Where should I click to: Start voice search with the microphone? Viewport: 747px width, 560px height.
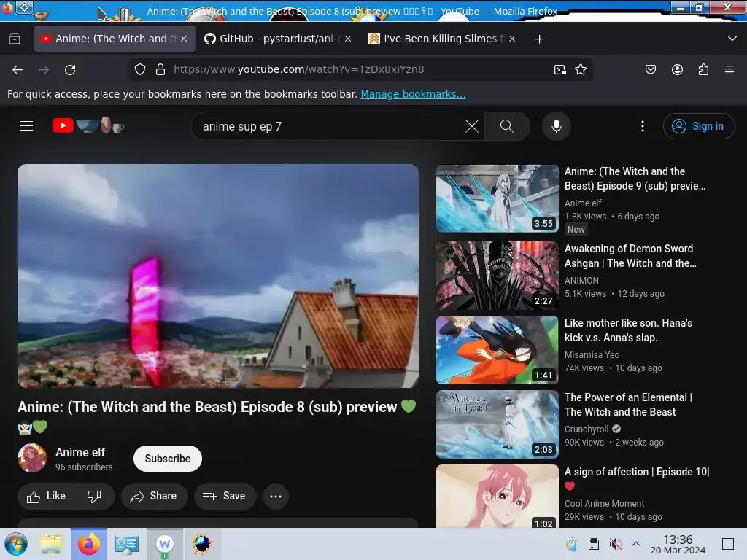[556, 126]
